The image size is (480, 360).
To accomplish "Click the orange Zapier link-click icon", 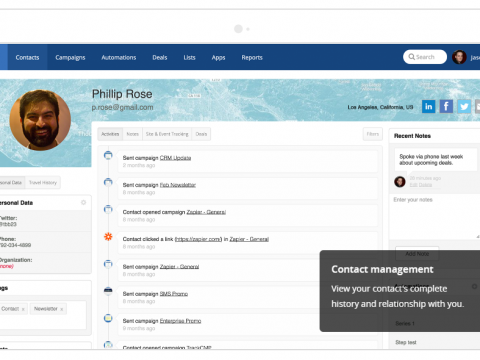I will coord(108,237).
